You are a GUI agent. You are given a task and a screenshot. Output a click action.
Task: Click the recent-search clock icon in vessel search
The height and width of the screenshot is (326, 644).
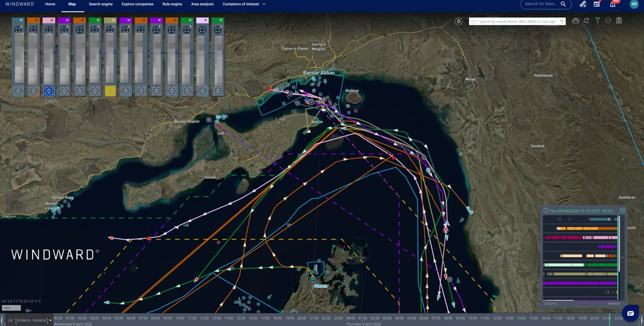[x=473, y=21]
